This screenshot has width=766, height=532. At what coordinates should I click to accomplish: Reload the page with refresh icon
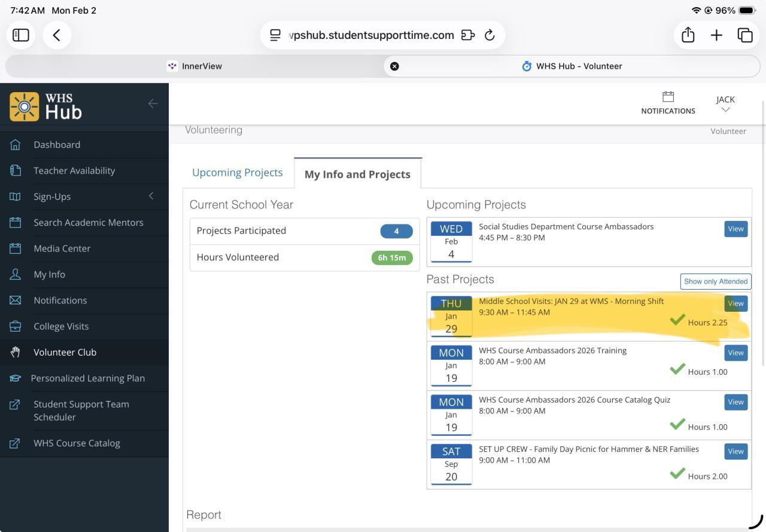490,35
